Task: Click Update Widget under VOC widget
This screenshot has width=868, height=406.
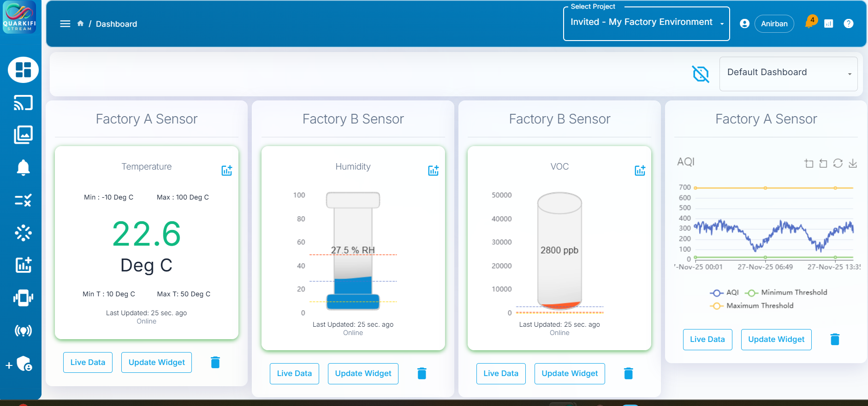Action: coord(570,373)
